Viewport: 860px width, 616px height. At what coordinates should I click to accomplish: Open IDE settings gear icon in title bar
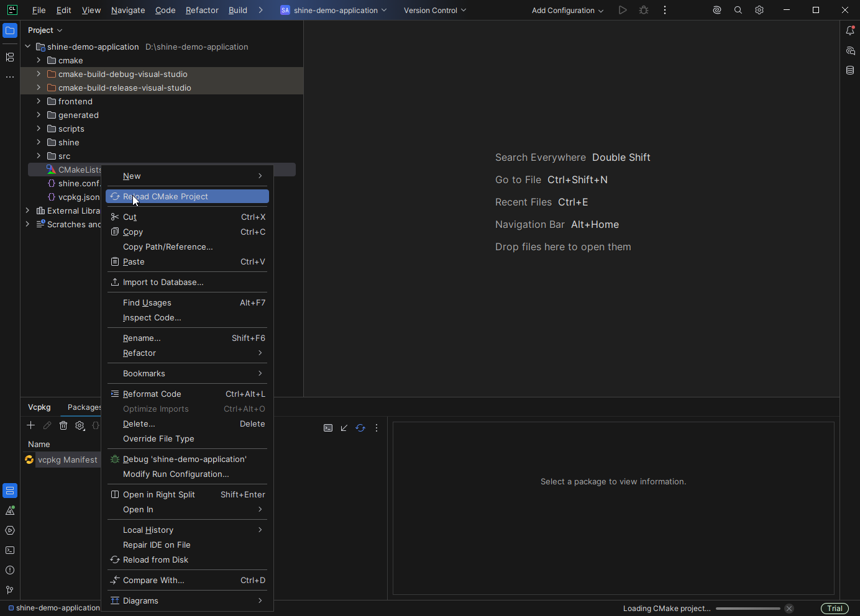759,10
